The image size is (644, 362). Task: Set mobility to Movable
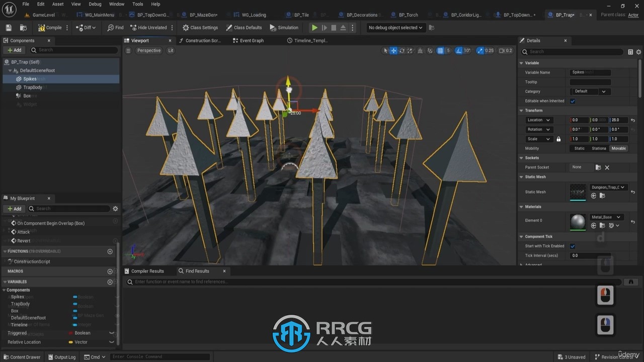click(x=618, y=148)
